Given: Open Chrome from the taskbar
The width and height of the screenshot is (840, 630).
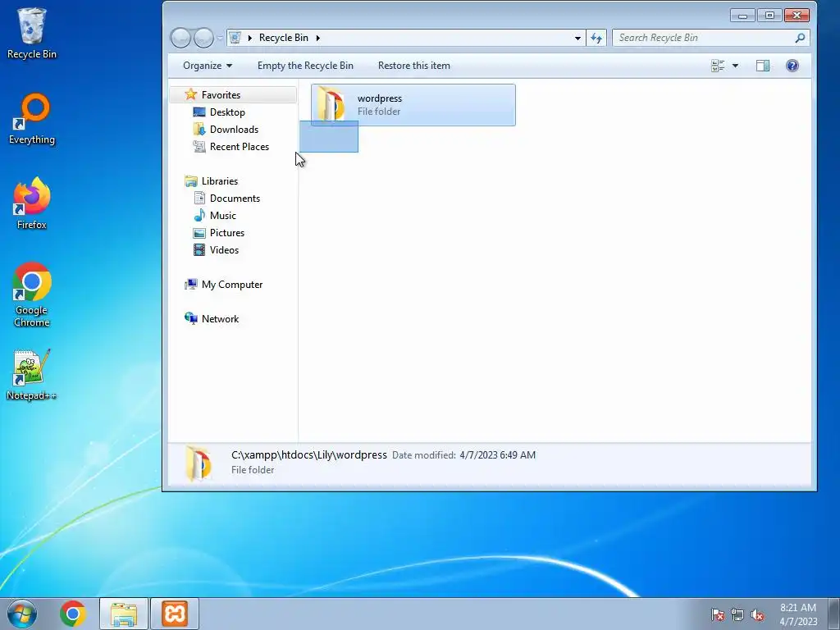Looking at the screenshot, I should point(73,614).
